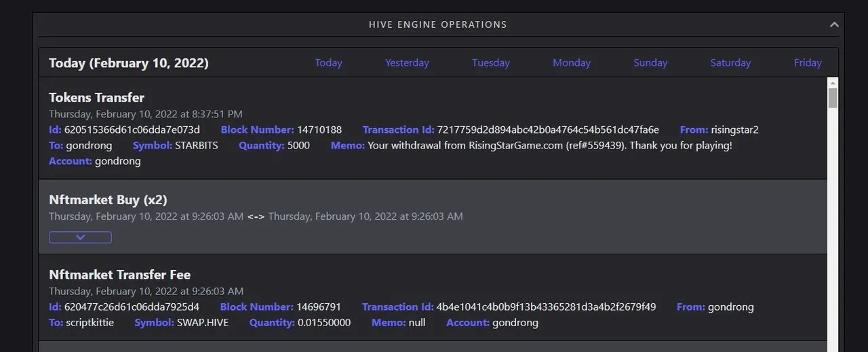Click transaction id 4b4e1041c4b0b9f13b43365281d3a4b2f2679f49
This screenshot has height=352, width=868.
[x=547, y=307]
